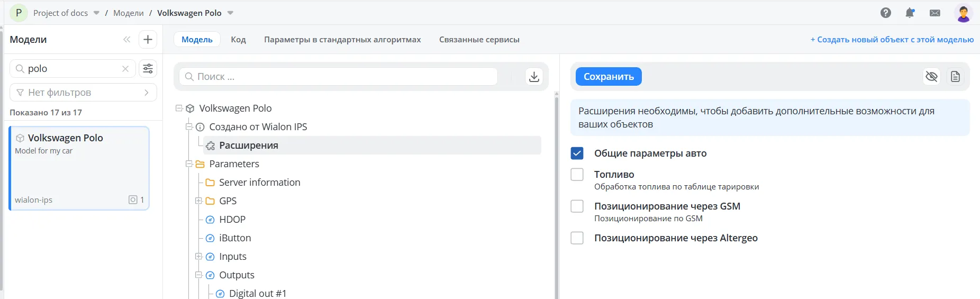Select the HDOP tree item label
980x299 pixels.
coord(232,220)
